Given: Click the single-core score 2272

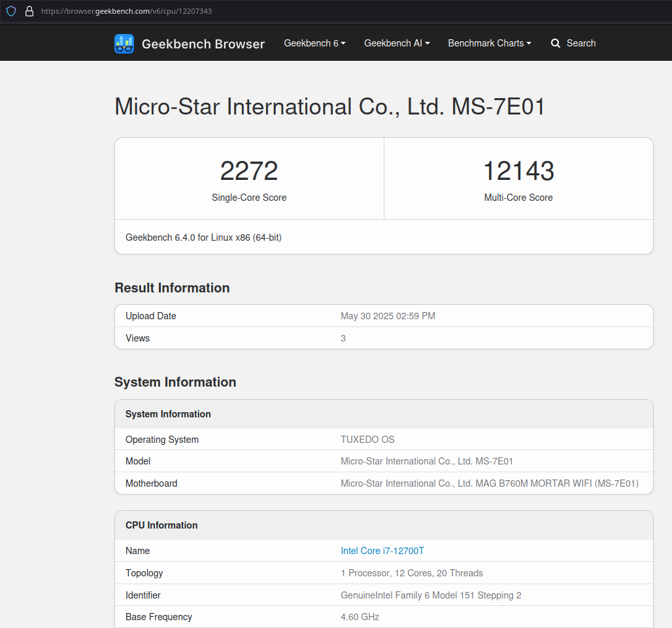Looking at the screenshot, I should coord(249,171).
